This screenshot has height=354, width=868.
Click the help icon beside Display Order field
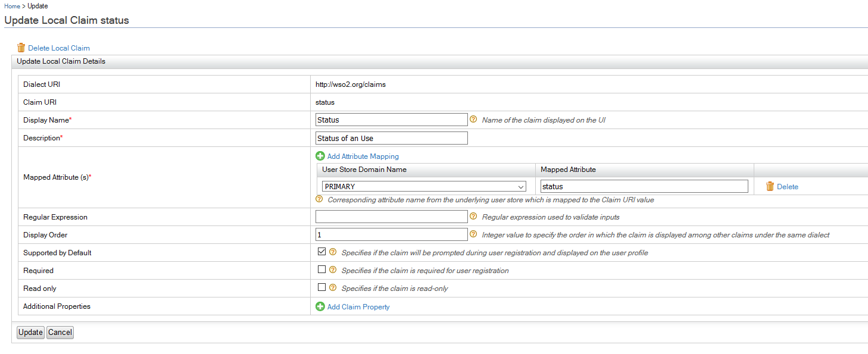(x=474, y=234)
